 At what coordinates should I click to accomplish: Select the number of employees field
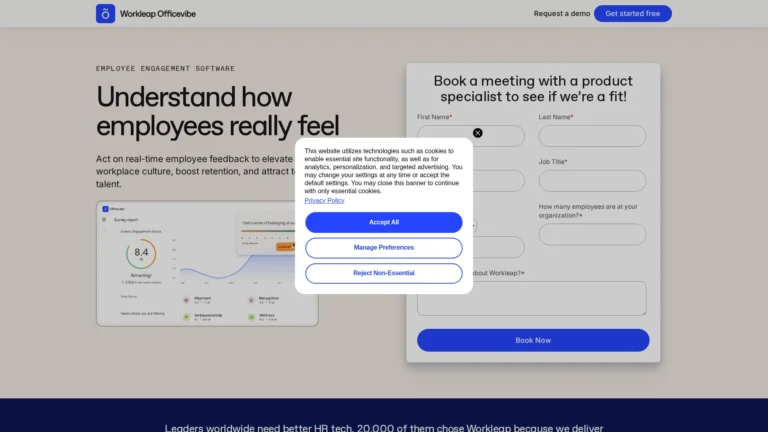click(592, 235)
